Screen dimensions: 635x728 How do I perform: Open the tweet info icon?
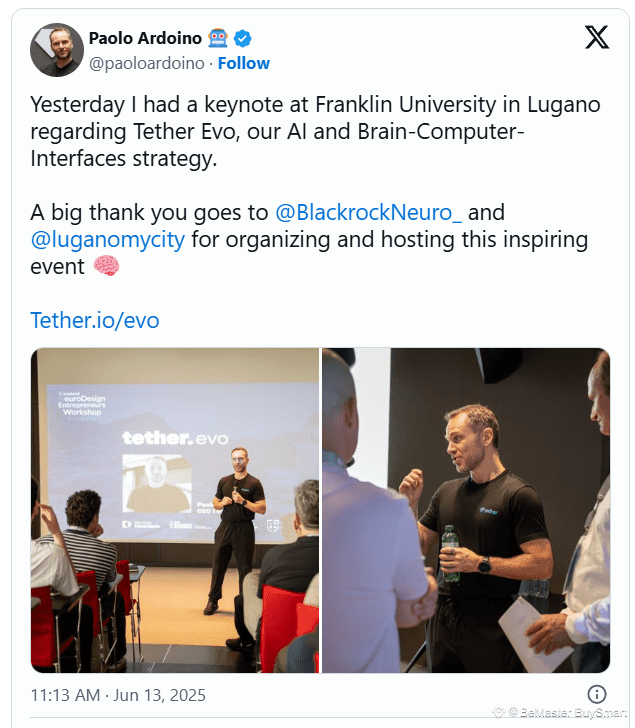tap(596, 694)
